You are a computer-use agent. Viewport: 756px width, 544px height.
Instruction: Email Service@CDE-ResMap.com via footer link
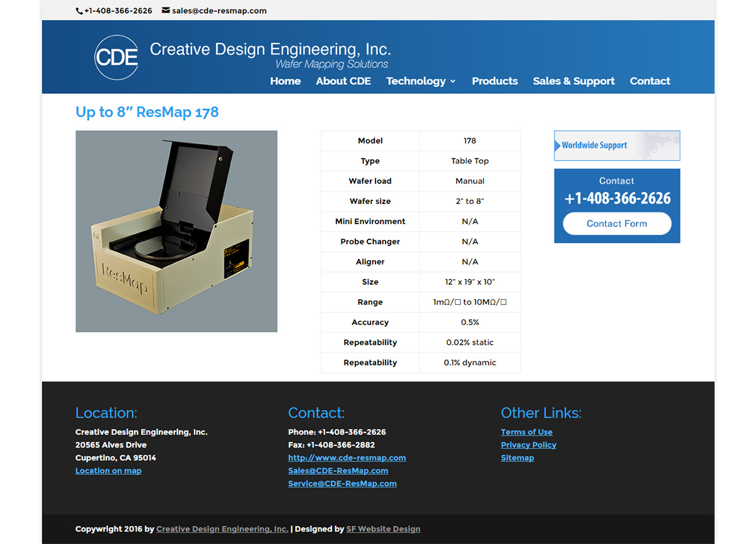342,484
